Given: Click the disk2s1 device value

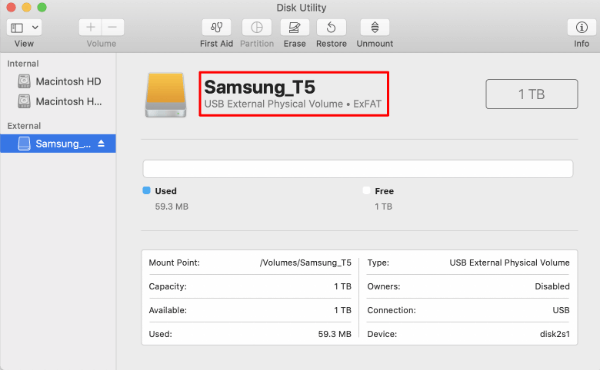Looking at the screenshot, I should (554, 334).
